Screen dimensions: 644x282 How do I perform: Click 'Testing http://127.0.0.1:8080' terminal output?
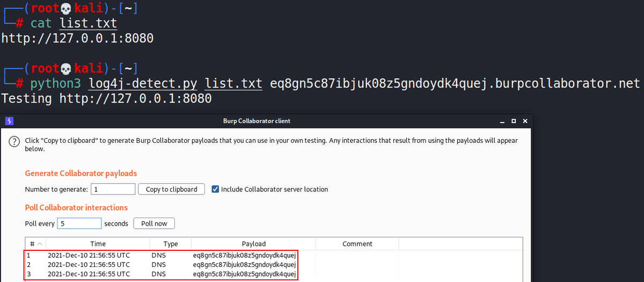(x=106, y=99)
